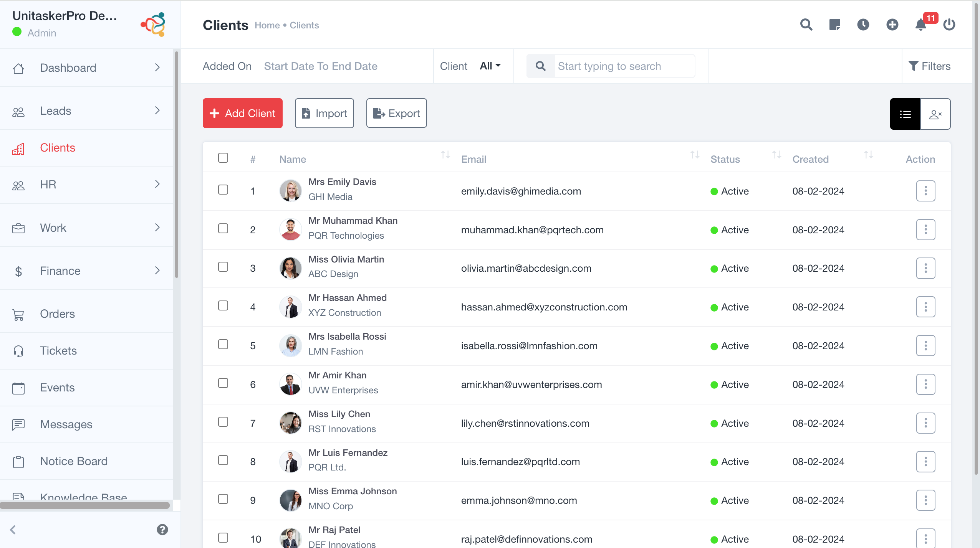Click the power logout icon
Screen dimensions: 980x548
949,25
